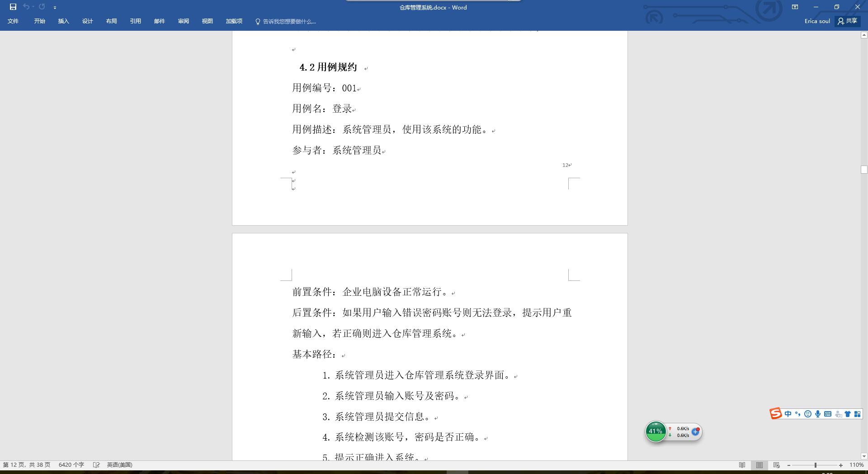The width and height of the screenshot is (868, 474).
Task: Open the 插入 (Insert) ribbon tab
Action: coord(64,21)
